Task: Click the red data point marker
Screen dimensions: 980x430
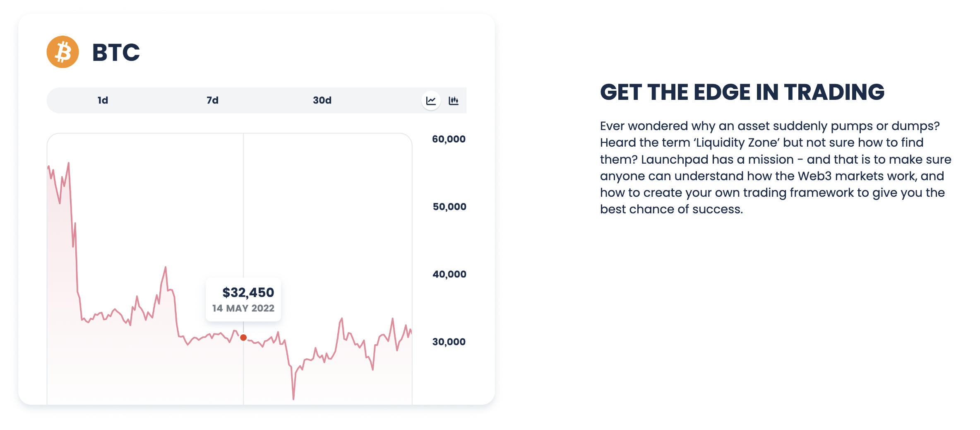Action: pos(243,338)
